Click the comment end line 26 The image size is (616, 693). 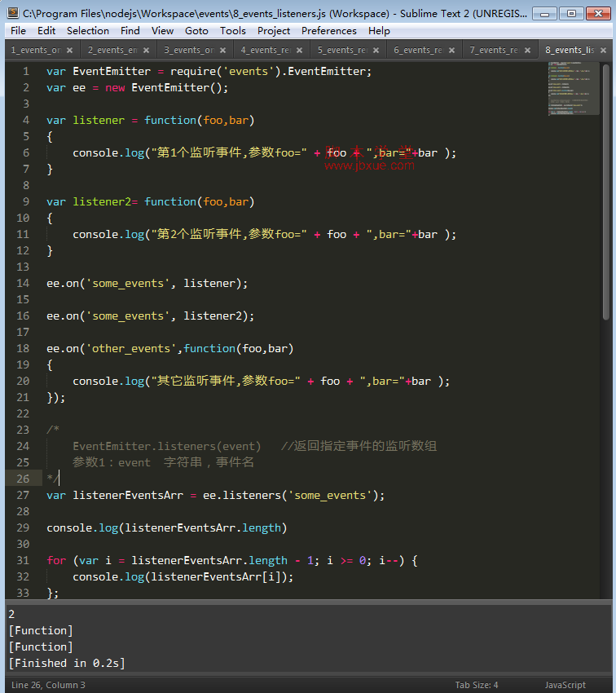[52, 479]
